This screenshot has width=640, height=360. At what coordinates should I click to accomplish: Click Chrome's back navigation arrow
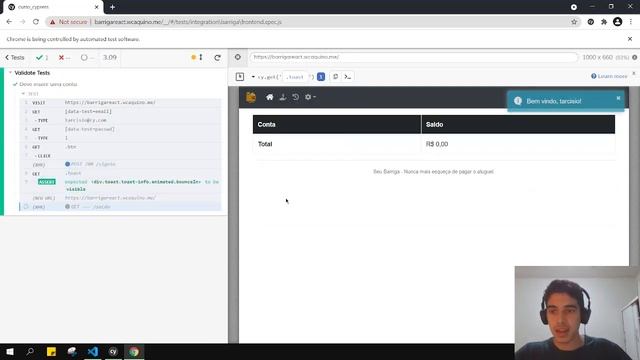coord(9,22)
